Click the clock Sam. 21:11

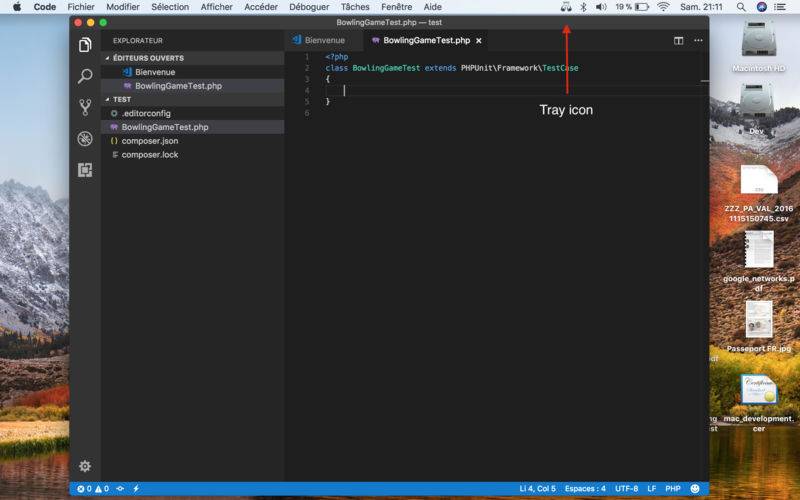pyautogui.click(x=701, y=7)
